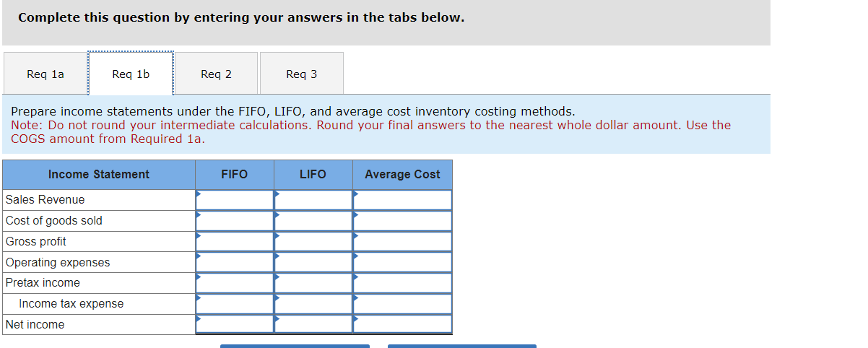Select the LIFO Pretax income cell
This screenshot has width=868, height=348.
click(x=313, y=283)
